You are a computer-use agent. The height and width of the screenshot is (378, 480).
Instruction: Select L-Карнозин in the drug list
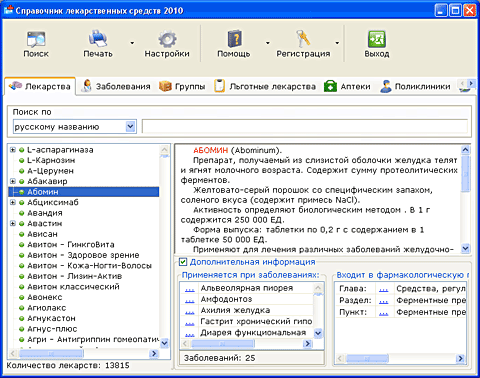(51, 160)
